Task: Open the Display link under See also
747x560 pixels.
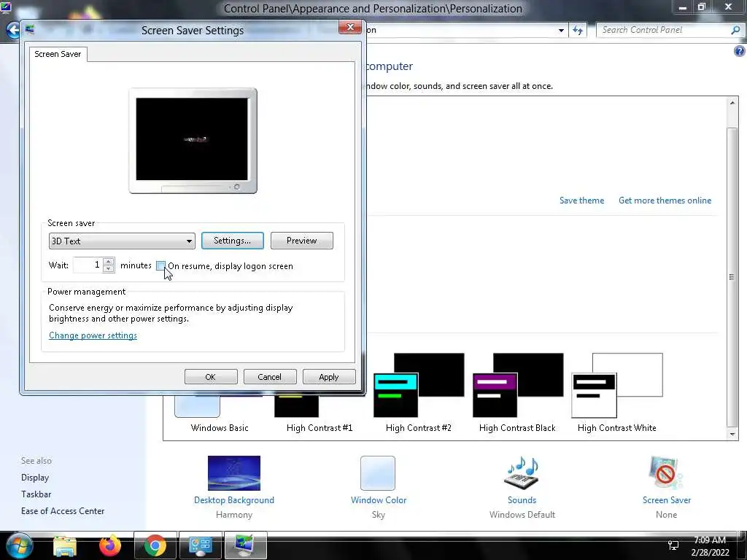Action: tap(35, 477)
